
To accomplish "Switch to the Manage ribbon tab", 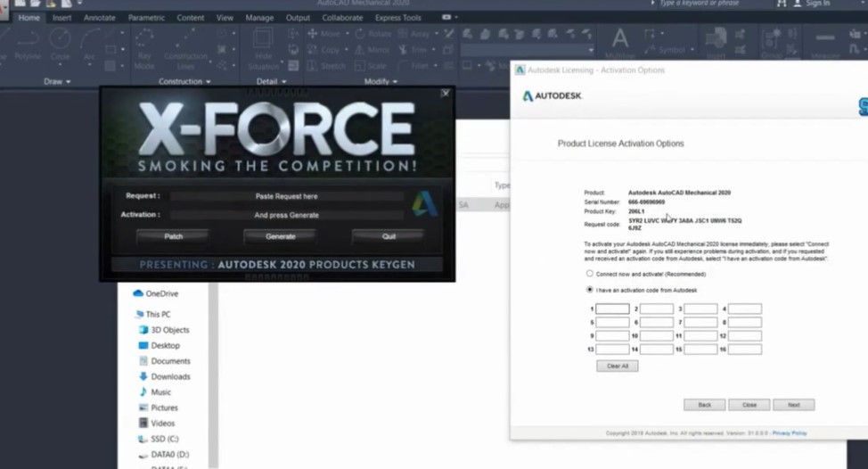I will point(259,18).
